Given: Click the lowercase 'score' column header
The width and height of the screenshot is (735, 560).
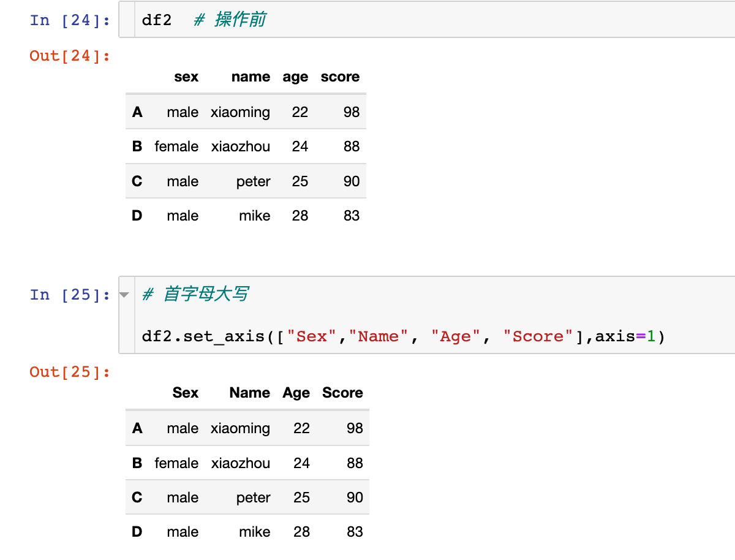Looking at the screenshot, I should point(340,77).
